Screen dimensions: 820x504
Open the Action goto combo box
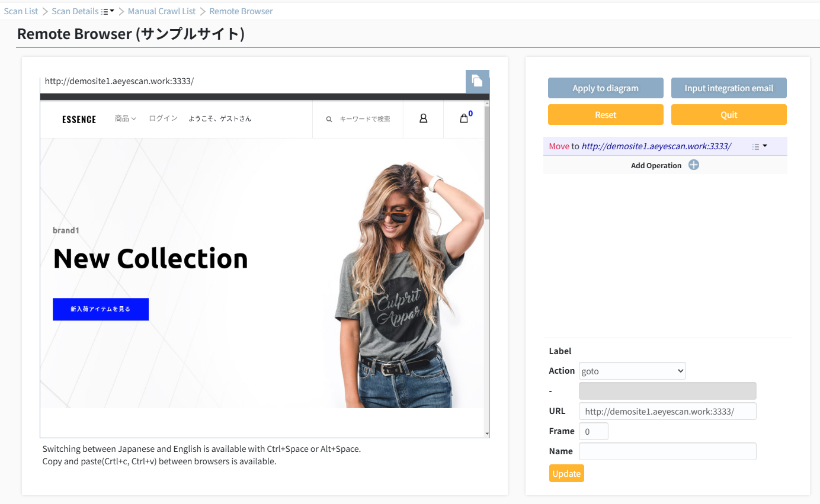pos(632,371)
